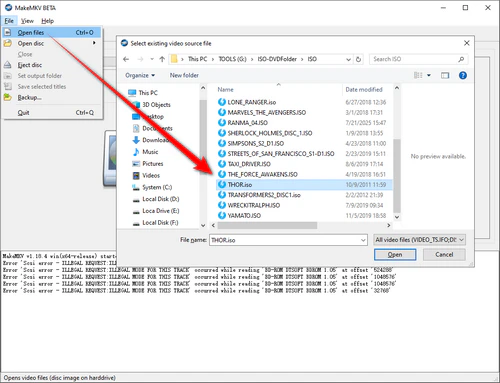Screen dimensions: 500x383
Task: Go back with the dialog Back arrow
Action: [x=126, y=59]
